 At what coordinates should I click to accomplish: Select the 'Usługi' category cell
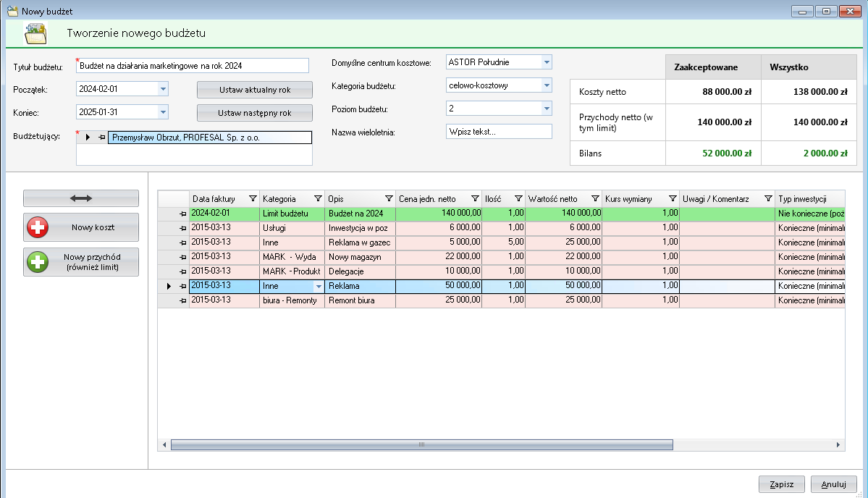coord(292,228)
